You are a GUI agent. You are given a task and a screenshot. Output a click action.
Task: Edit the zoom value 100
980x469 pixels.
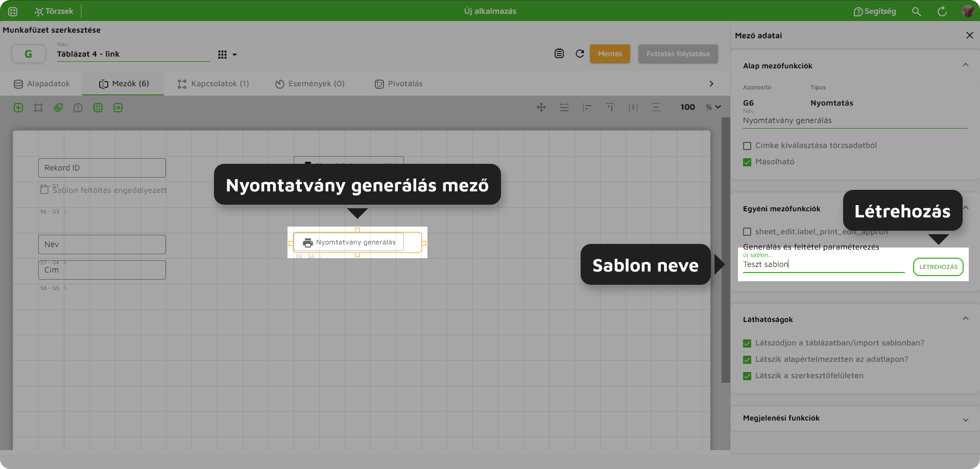pos(687,107)
